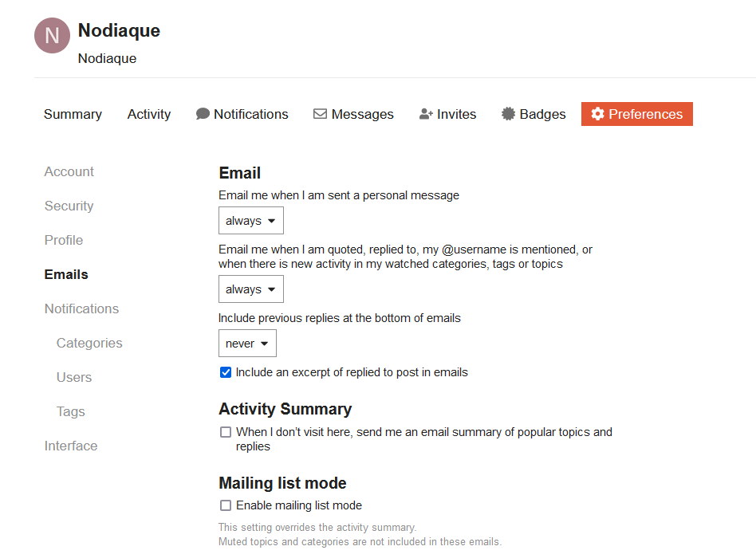Click the Nodiaque username heading

(x=119, y=31)
